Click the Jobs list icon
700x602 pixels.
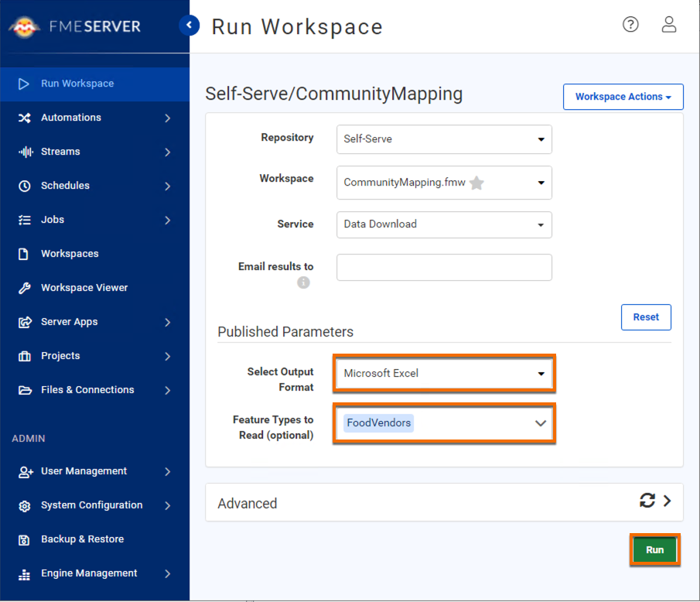tap(25, 220)
